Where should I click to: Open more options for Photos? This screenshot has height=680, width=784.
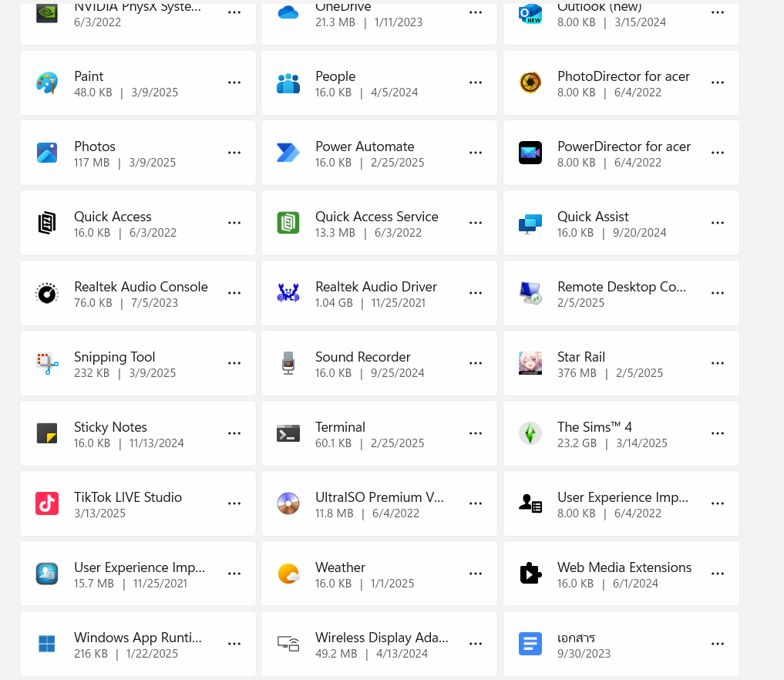[234, 153]
